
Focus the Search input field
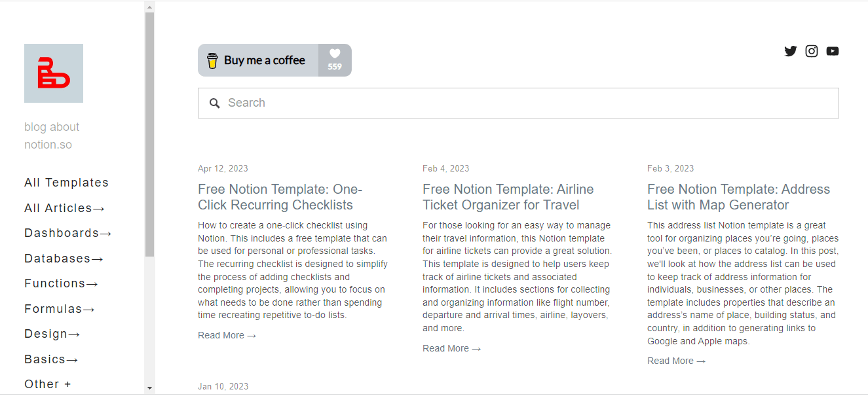tap(518, 103)
